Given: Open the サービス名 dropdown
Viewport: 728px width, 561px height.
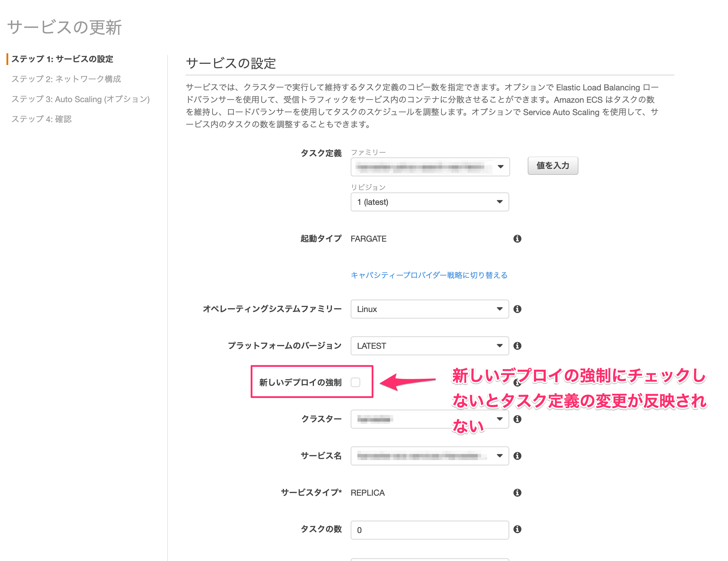Looking at the screenshot, I should pyautogui.click(x=430, y=455).
